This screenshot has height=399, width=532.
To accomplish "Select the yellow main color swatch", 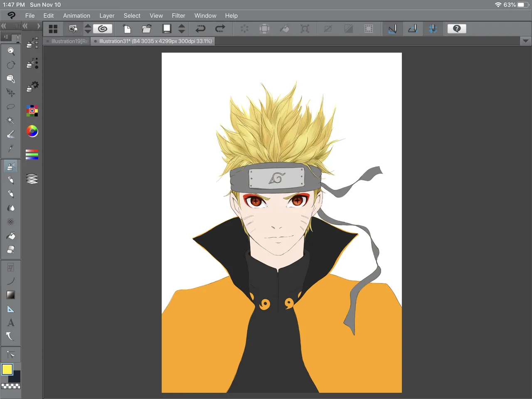I will 7,369.
